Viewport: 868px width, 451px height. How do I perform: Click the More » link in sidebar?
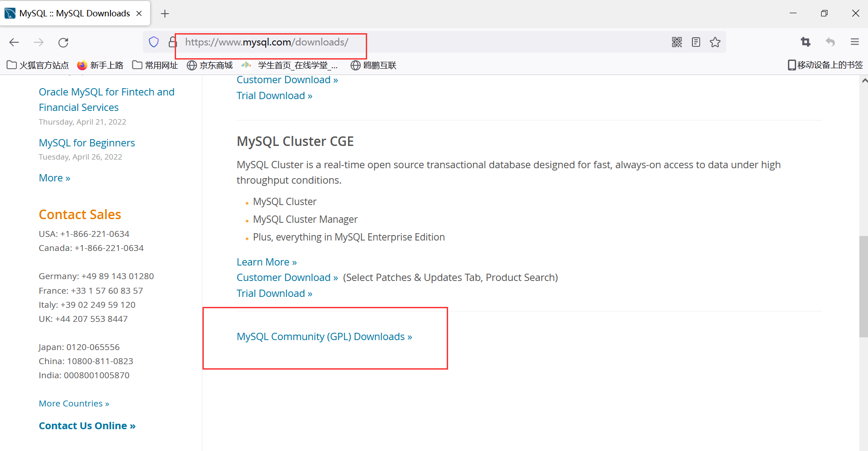(55, 178)
